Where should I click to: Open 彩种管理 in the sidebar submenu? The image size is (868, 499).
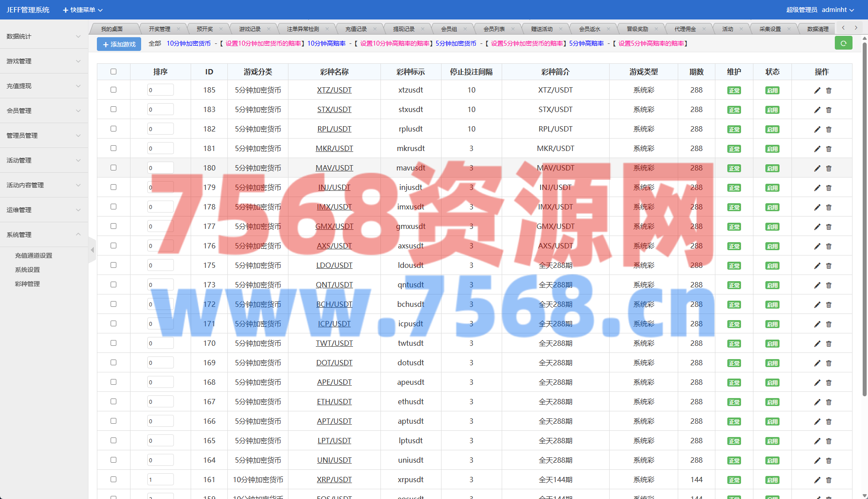(x=27, y=284)
